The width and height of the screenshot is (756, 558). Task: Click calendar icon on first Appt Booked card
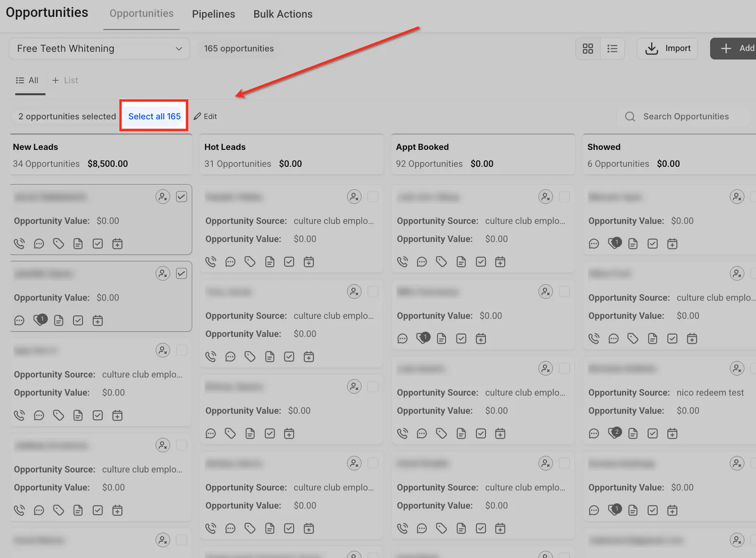click(x=500, y=262)
